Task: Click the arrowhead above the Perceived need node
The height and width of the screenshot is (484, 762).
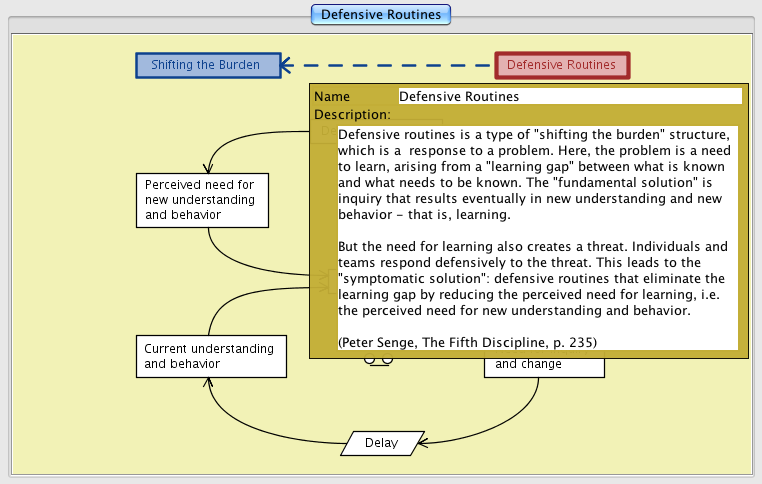Action: [x=208, y=167]
